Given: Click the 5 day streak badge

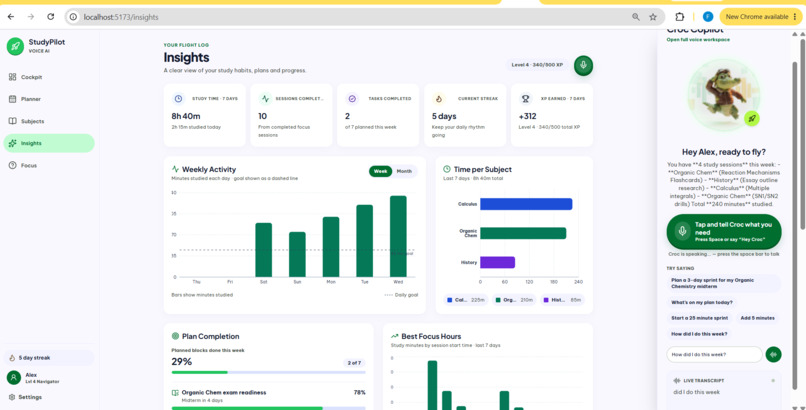Looking at the screenshot, I should [x=49, y=358].
